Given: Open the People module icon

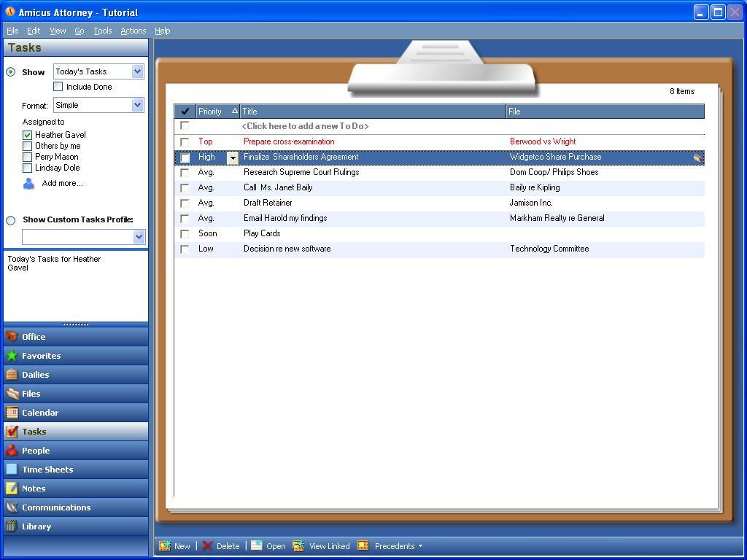Looking at the screenshot, I should (12, 451).
